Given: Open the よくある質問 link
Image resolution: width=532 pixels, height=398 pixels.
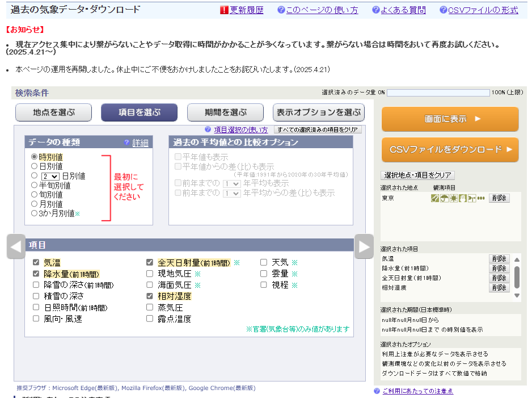Looking at the screenshot, I should 402,10.
